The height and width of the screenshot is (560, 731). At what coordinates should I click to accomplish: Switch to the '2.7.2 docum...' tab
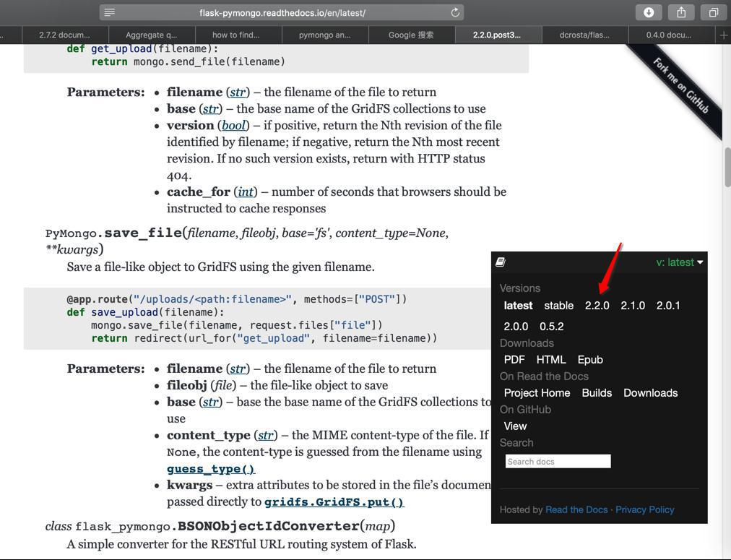tap(65, 35)
